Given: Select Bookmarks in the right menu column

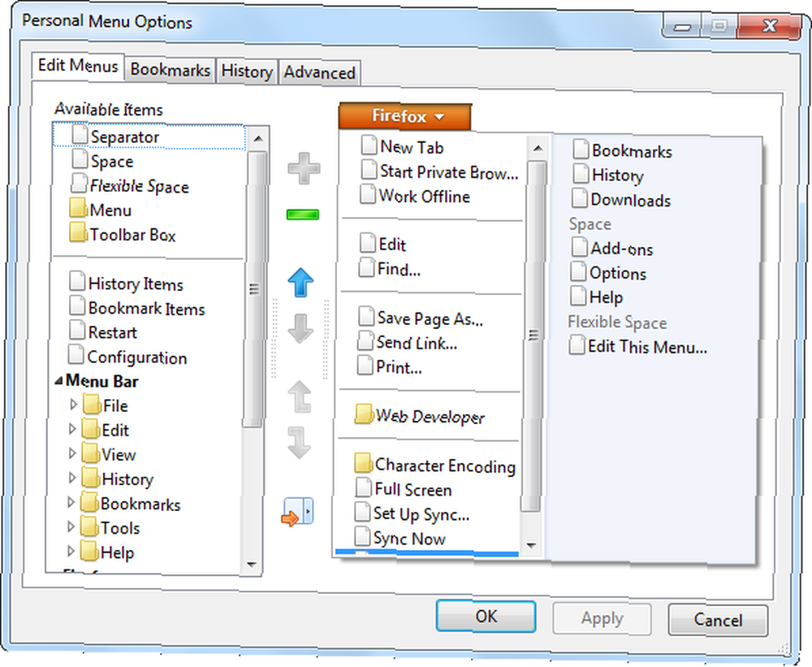Looking at the screenshot, I should tap(623, 149).
